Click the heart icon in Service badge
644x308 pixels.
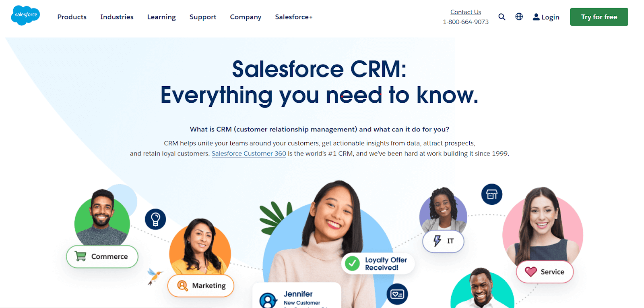point(531,272)
